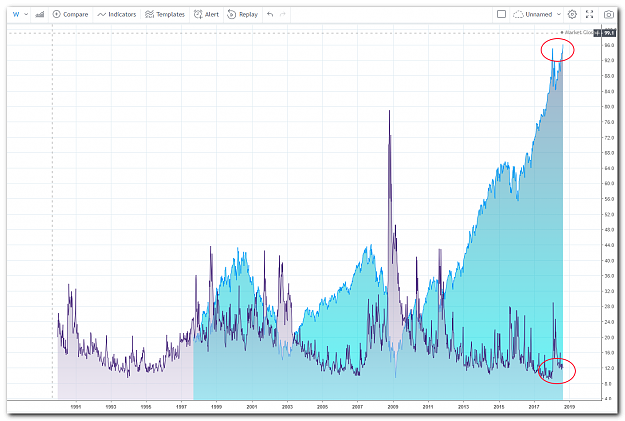Viewport: 625px width, 421px height.
Task: Click the 2007 label on time axis
Action: click(x=358, y=407)
